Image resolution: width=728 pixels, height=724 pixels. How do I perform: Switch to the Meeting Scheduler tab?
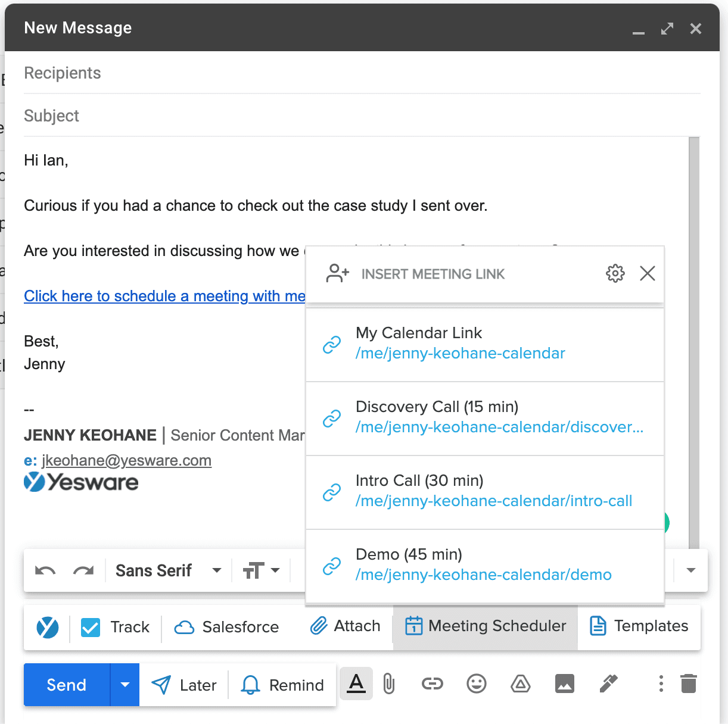485,626
